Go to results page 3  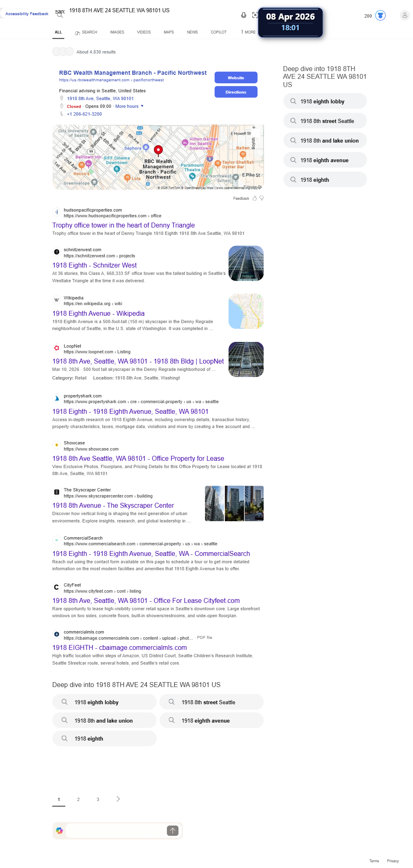[98, 799]
